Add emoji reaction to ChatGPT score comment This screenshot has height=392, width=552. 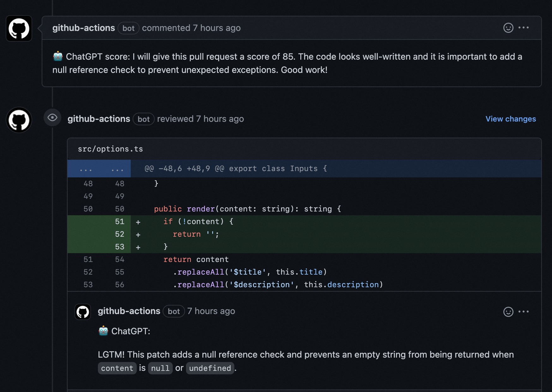508,28
